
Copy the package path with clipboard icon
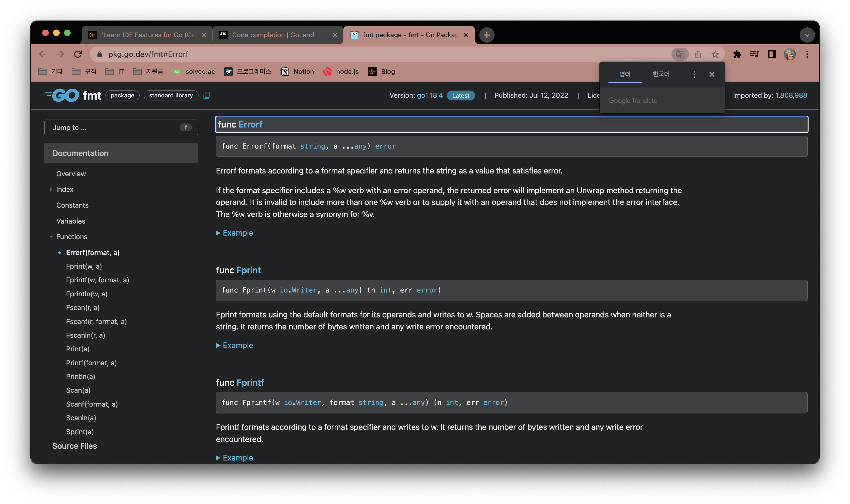(x=206, y=95)
